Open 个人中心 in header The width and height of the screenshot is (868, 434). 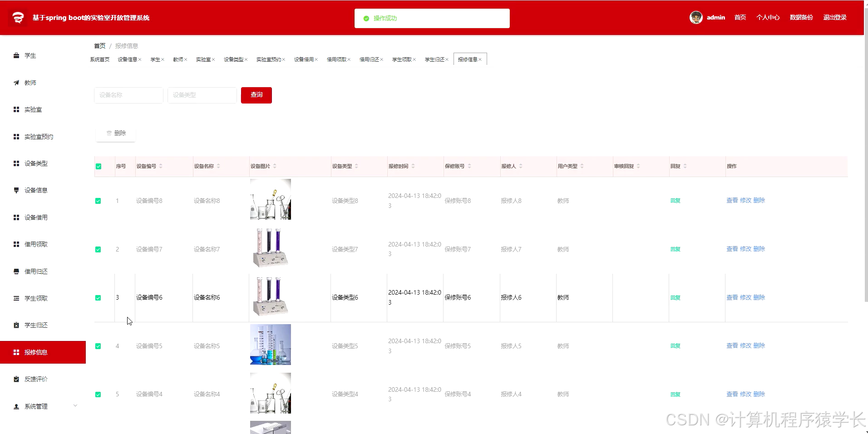click(x=768, y=17)
